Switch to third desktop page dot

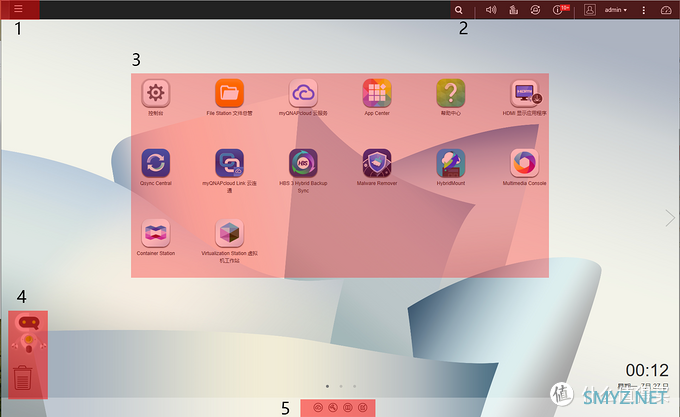tap(354, 386)
